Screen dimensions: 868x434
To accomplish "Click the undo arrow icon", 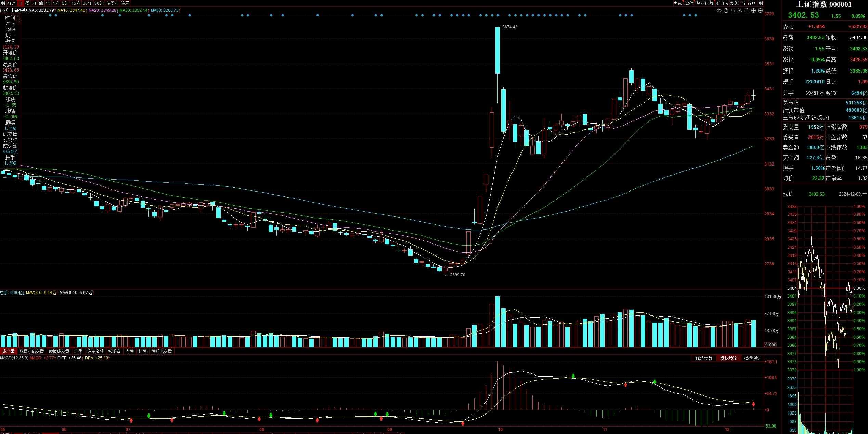I will tap(733, 11).
